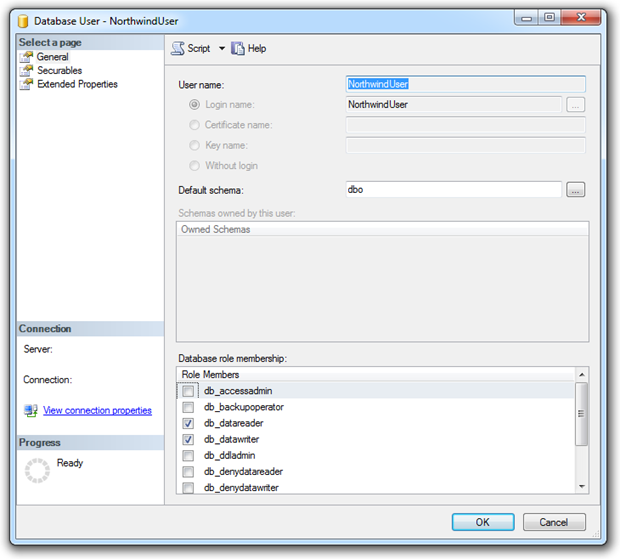Check the db_backupoperator role
This screenshot has width=620, height=559.
click(188, 407)
